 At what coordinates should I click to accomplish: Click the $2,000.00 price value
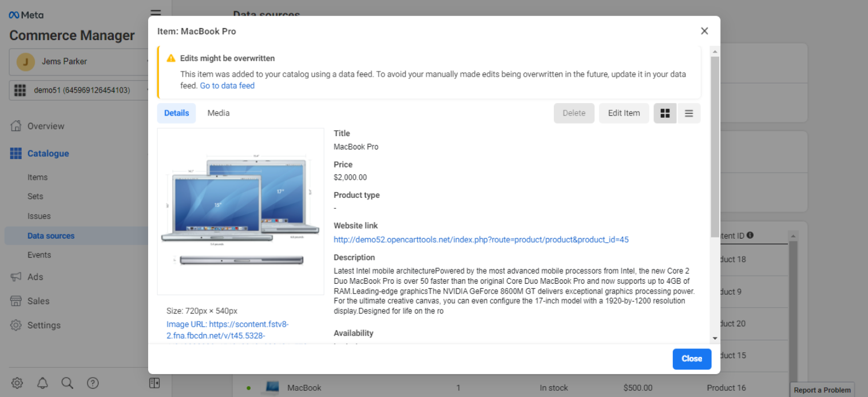[x=350, y=177]
